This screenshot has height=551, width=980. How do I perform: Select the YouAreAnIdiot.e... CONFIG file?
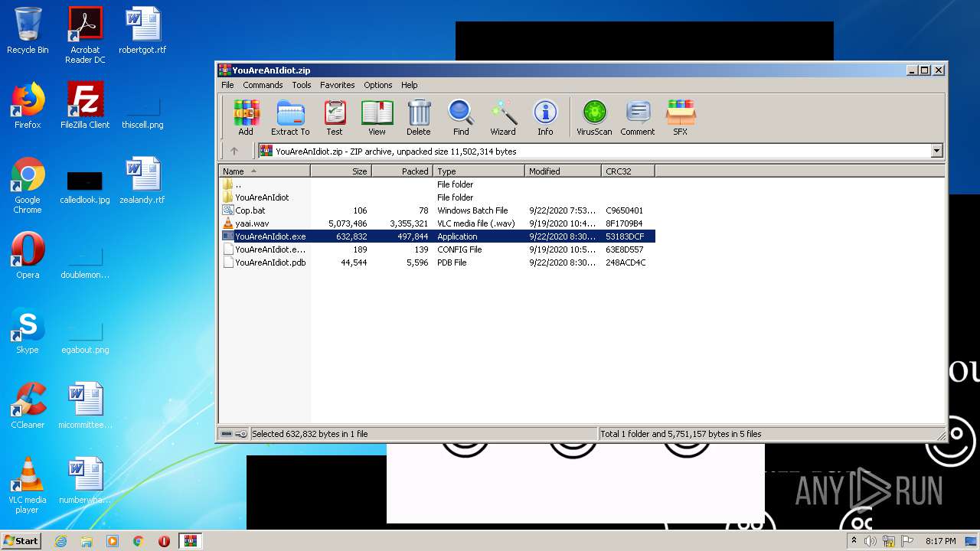tap(436, 249)
